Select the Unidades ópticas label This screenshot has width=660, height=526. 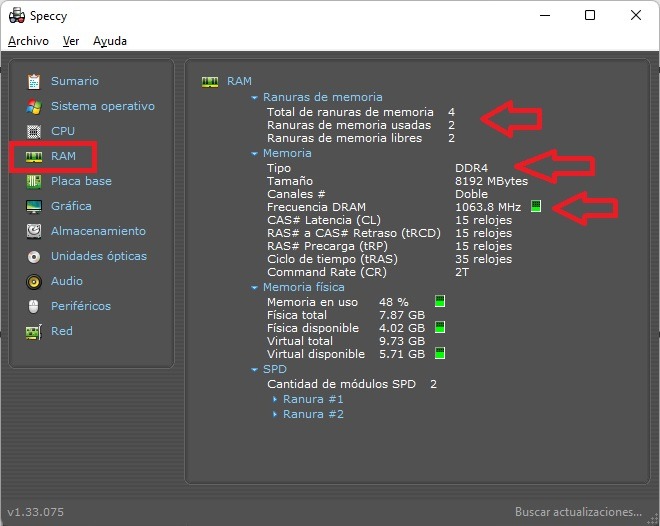coord(99,256)
